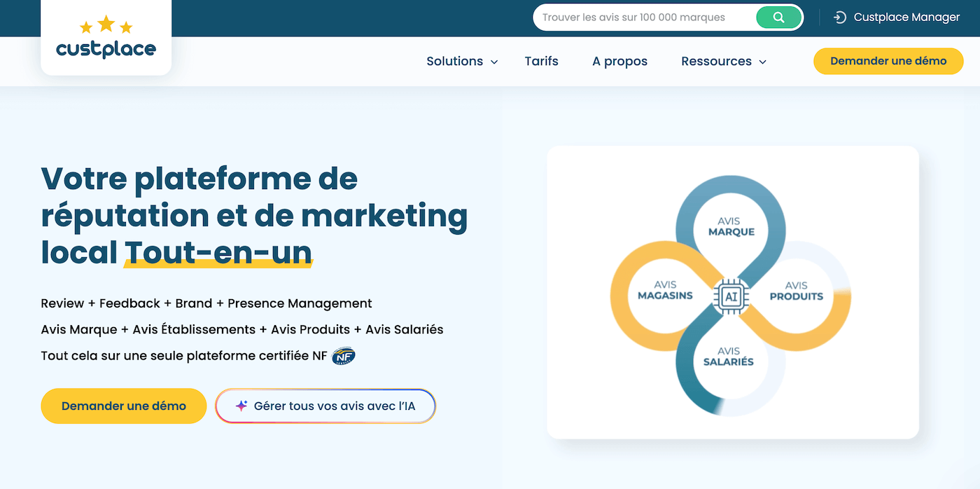Image resolution: width=980 pixels, height=489 pixels.
Task: Select the Avis Marque circle in the diagram
Action: coord(731,226)
